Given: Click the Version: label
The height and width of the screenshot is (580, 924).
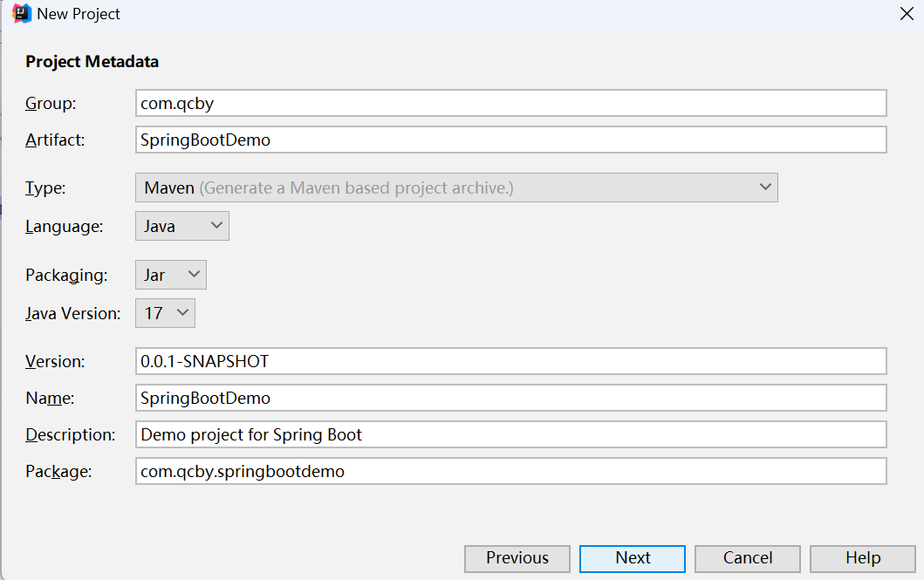Looking at the screenshot, I should pyautogui.click(x=55, y=362).
